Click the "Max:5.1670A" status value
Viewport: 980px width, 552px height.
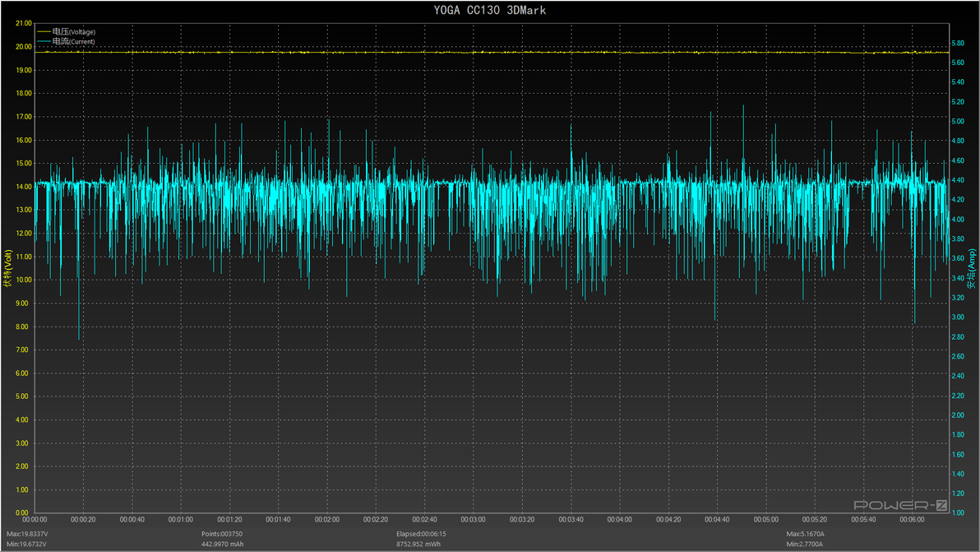(805, 534)
